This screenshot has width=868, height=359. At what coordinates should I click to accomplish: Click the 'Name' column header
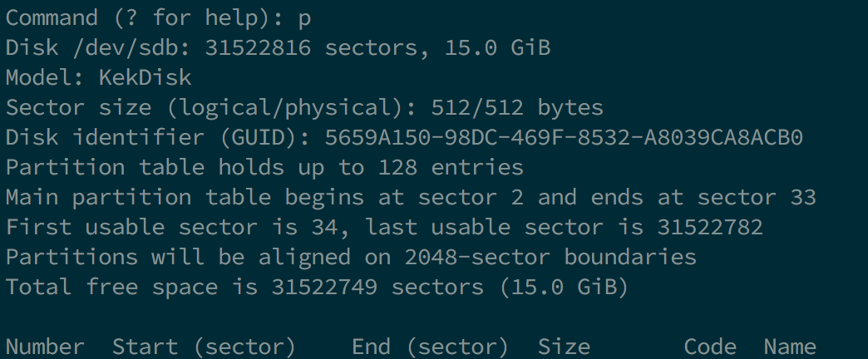[790, 347]
